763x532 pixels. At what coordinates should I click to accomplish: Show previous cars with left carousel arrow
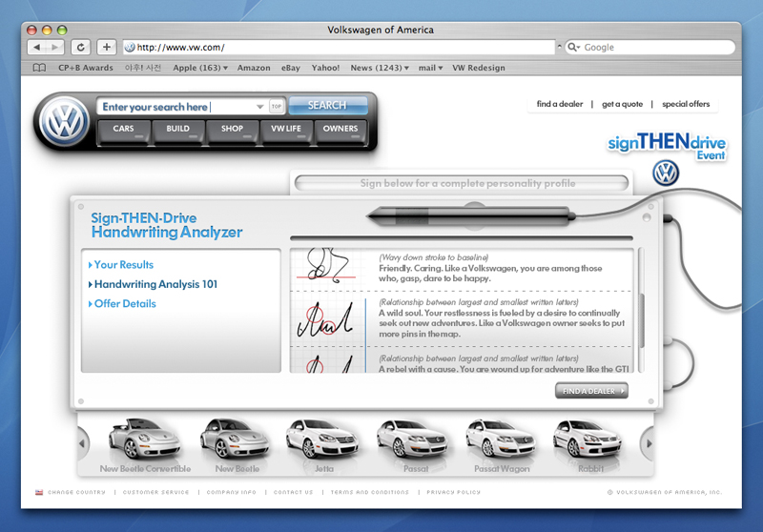[83, 443]
